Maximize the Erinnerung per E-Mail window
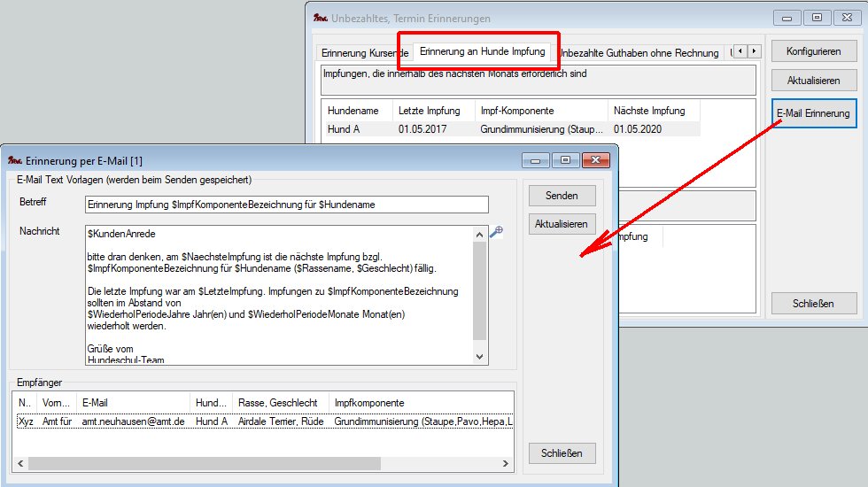 tap(566, 160)
